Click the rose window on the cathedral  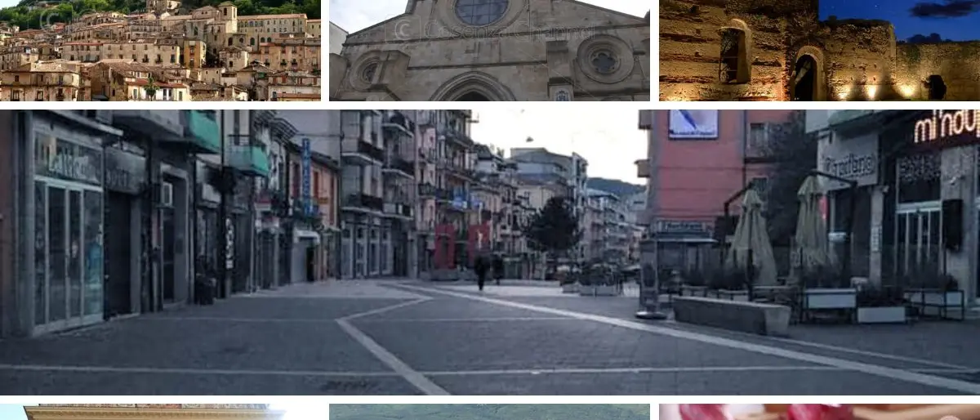tap(482, 11)
